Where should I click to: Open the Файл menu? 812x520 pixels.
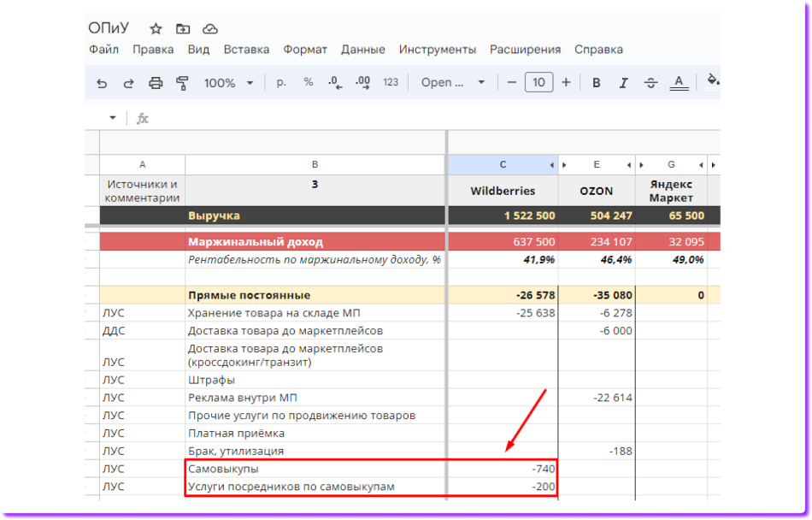(103, 50)
